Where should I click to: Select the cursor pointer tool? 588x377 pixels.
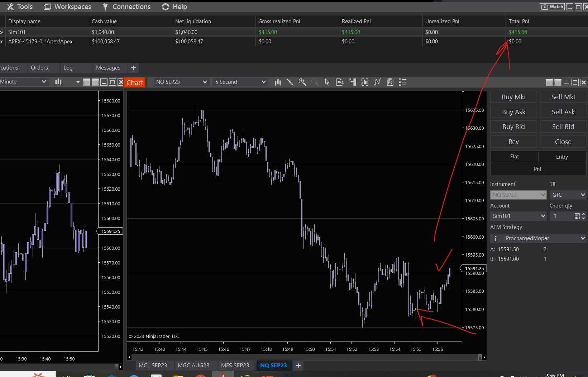327,82
